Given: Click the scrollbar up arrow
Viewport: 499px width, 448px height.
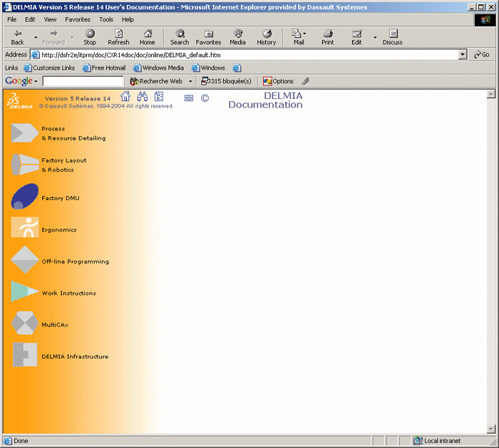Looking at the screenshot, I should pos(491,94).
